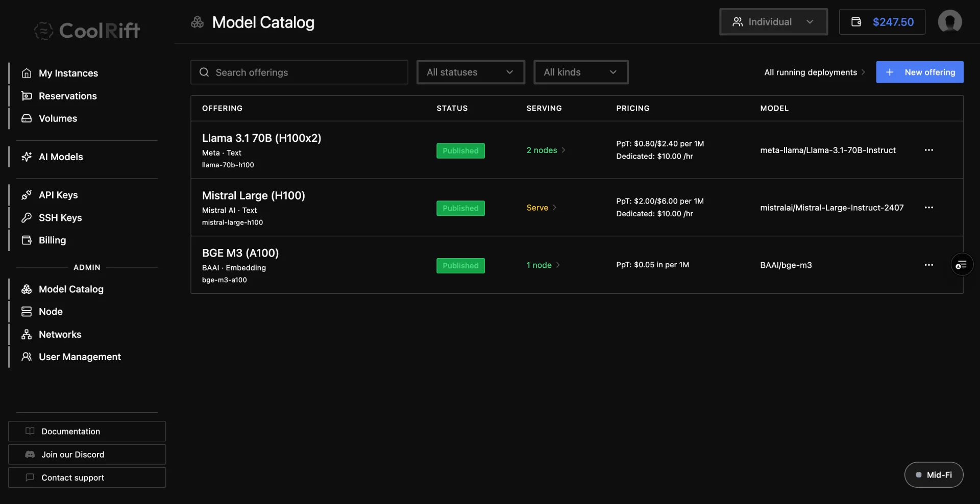This screenshot has height=504, width=980.
Task: Click the CoolRift logo
Action: [x=87, y=31]
